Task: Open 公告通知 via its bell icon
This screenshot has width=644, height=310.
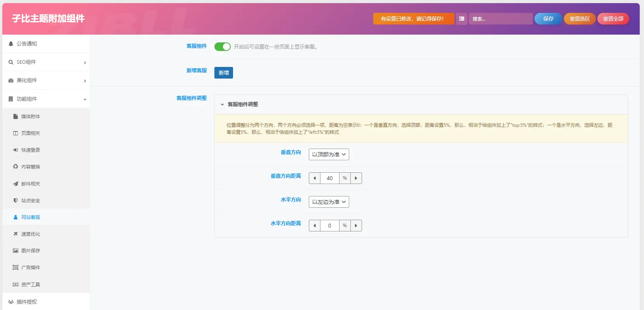Action: (x=11, y=44)
